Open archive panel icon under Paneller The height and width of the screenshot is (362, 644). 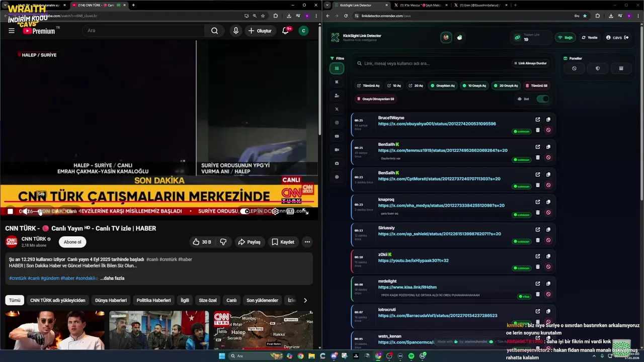[x=621, y=68]
